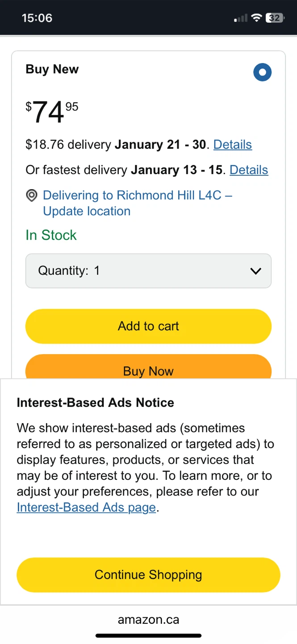Tap the cellular signal bars icon
The image size is (297, 644).
pos(240,18)
